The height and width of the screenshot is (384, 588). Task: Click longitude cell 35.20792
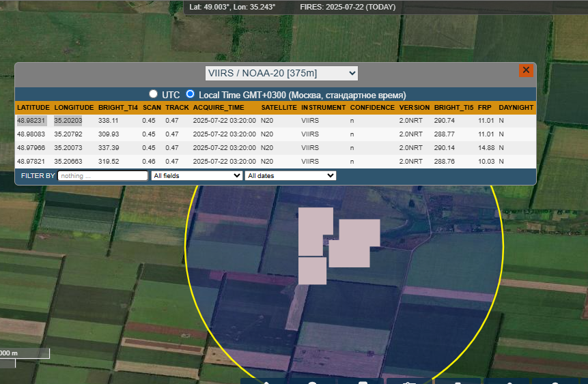point(68,134)
